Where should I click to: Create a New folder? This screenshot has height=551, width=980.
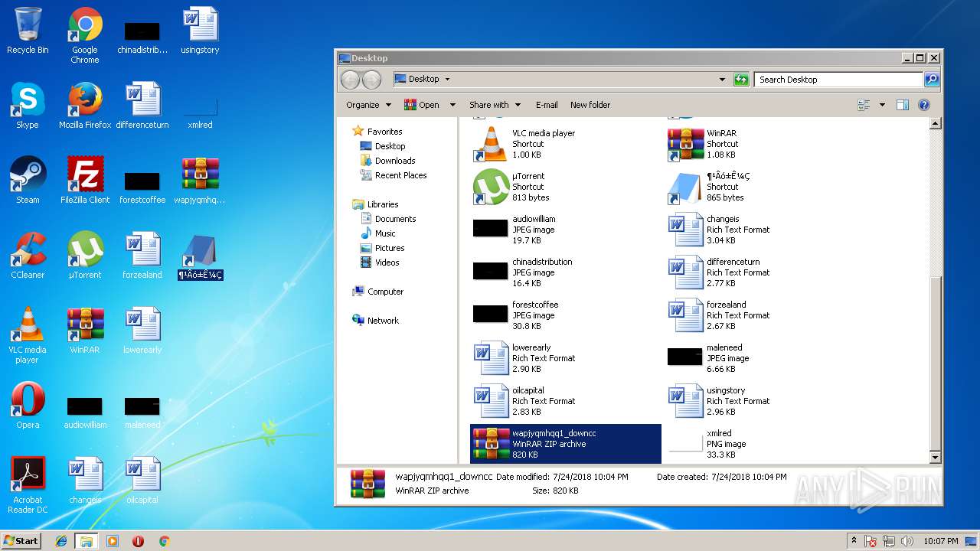pos(590,105)
